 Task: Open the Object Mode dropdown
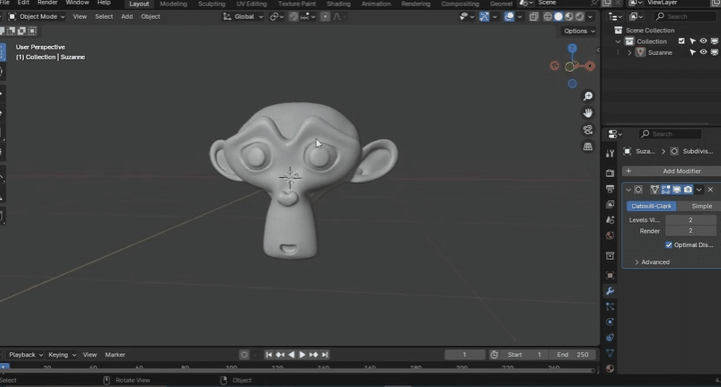coord(36,17)
